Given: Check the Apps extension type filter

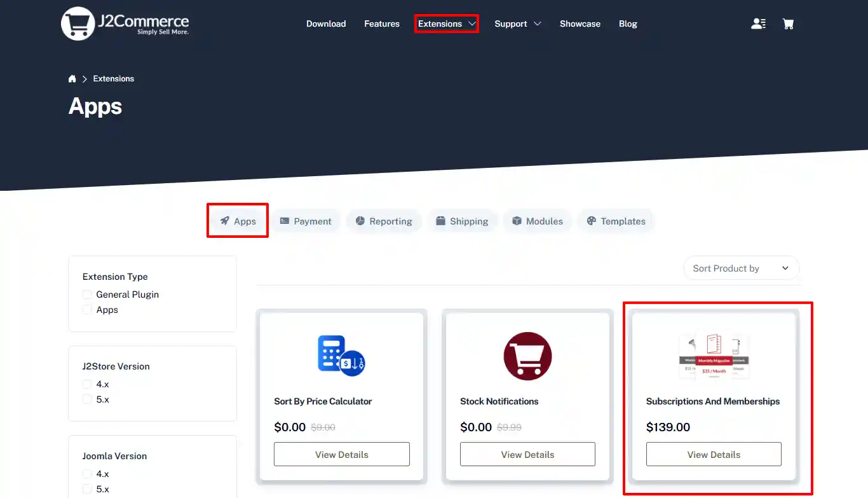Looking at the screenshot, I should click(87, 310).
